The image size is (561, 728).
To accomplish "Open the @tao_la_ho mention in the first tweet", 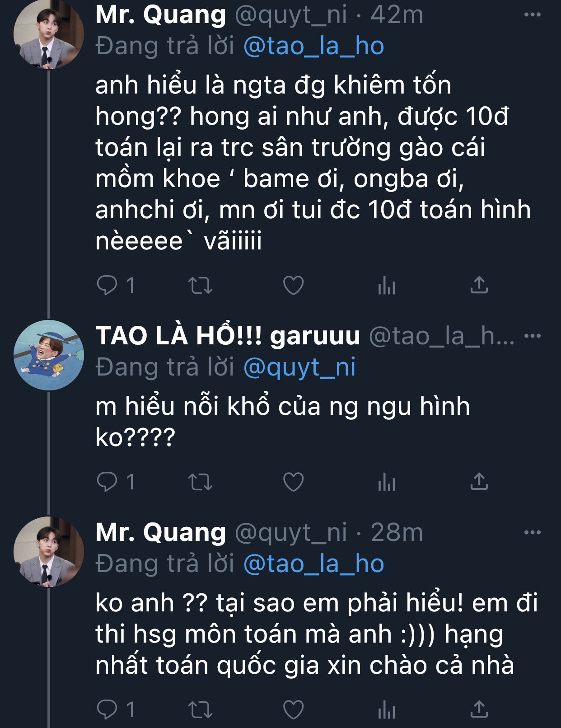I will tap(313, 46).
